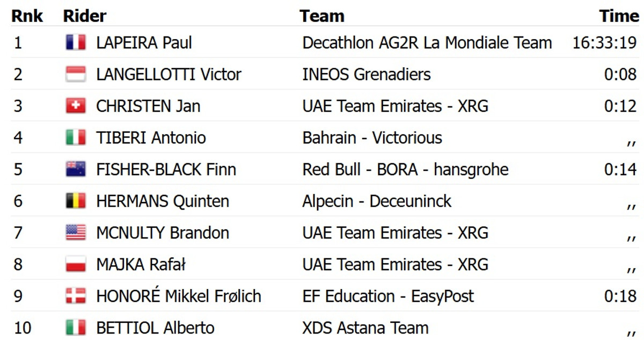Sort by the Time column header
Image resolution: width=644 pixels, height=340 pixels.
pos(619,16)
